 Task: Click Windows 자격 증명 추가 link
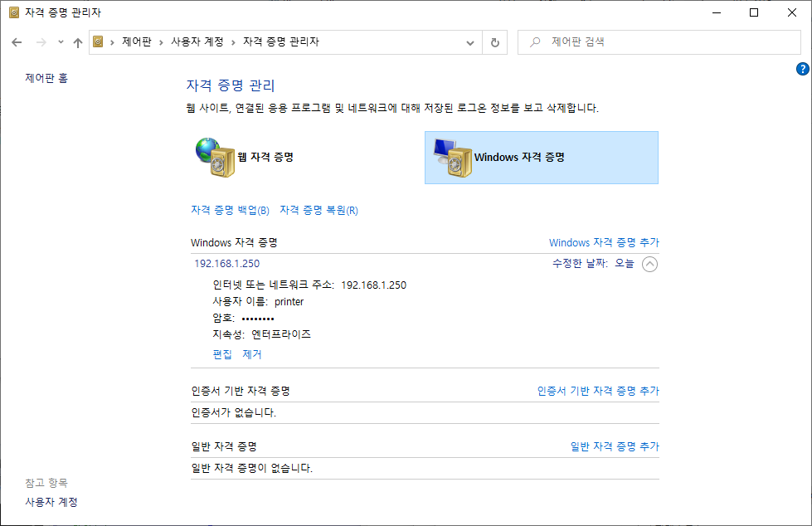point(604,242)
